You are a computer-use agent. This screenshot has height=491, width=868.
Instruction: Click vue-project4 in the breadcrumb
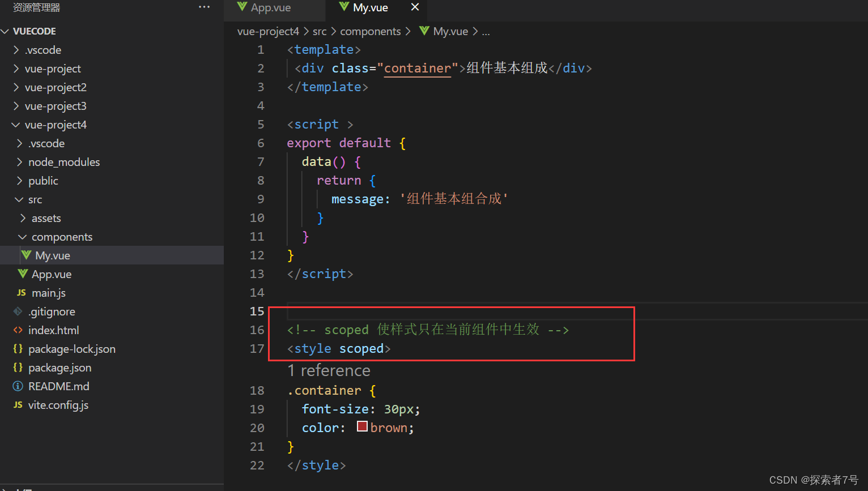point(268,31)
